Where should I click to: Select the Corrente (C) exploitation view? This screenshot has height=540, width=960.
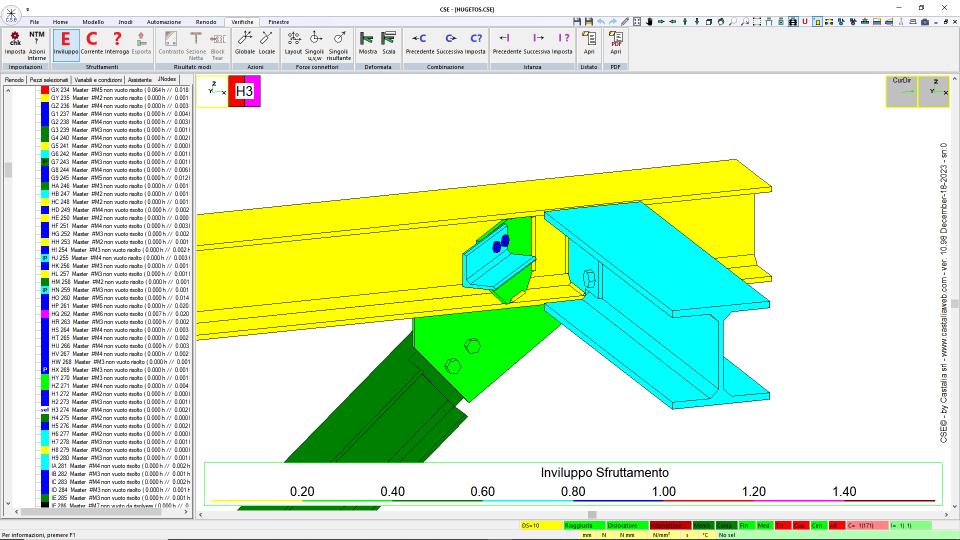(x=92, y=44)
